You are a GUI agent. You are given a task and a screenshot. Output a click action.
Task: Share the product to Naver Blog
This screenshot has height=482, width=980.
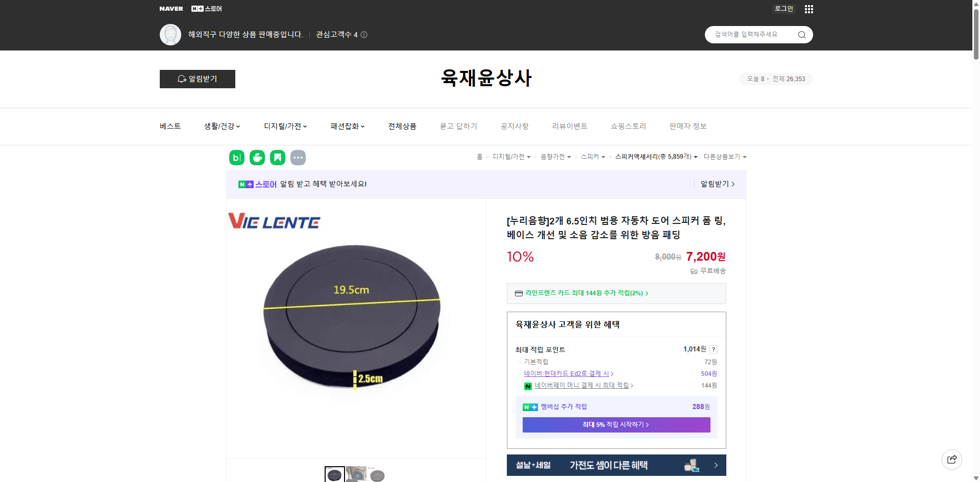pos(236,158)
